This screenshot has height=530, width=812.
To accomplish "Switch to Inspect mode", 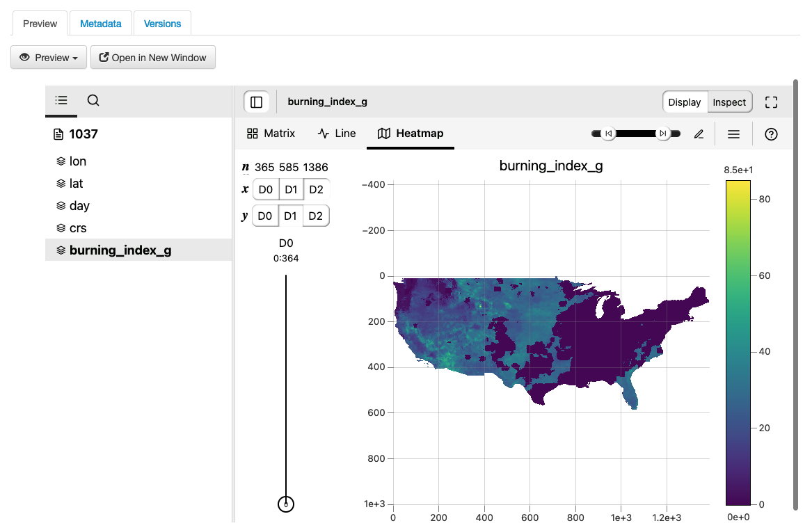I will 729,102.
